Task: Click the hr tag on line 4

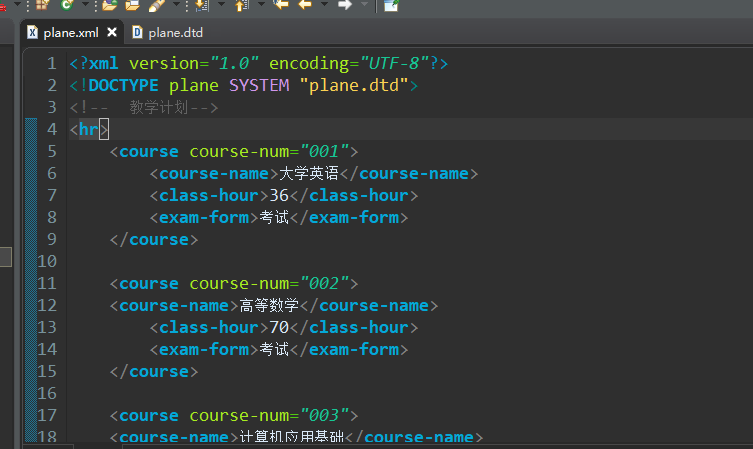Action: [89, 130]
